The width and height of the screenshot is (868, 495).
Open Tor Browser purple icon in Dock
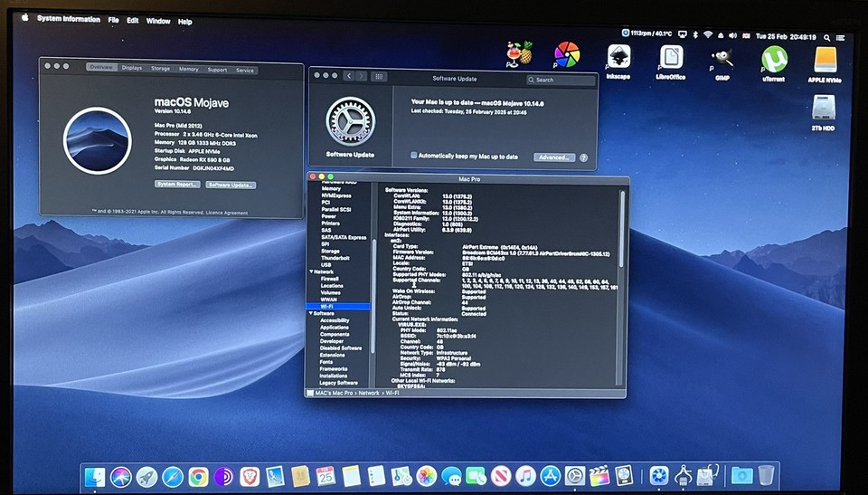click(223, 477)
